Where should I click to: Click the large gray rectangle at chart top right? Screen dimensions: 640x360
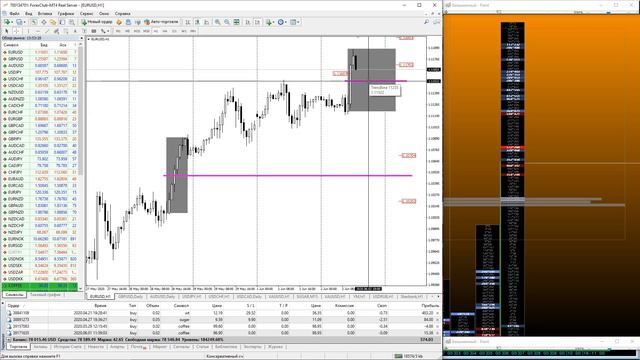[371, 80]
